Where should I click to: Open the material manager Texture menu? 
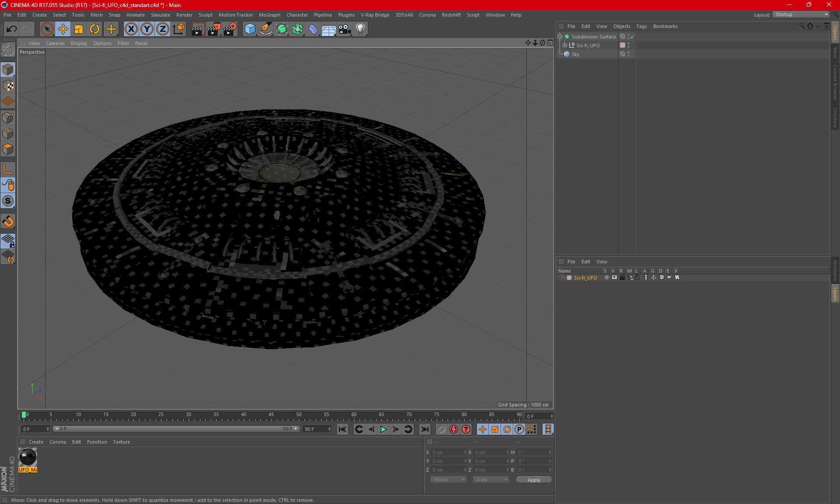(121, 442)
